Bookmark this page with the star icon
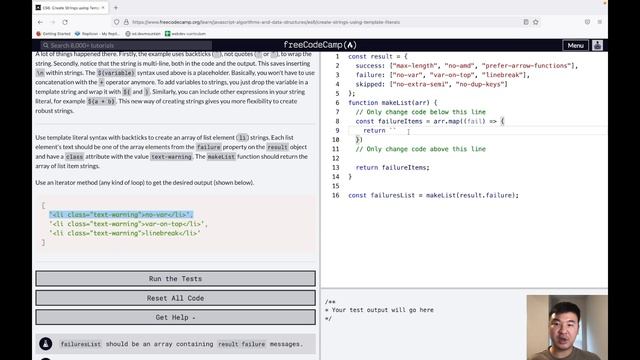 [x=536, y=22]
